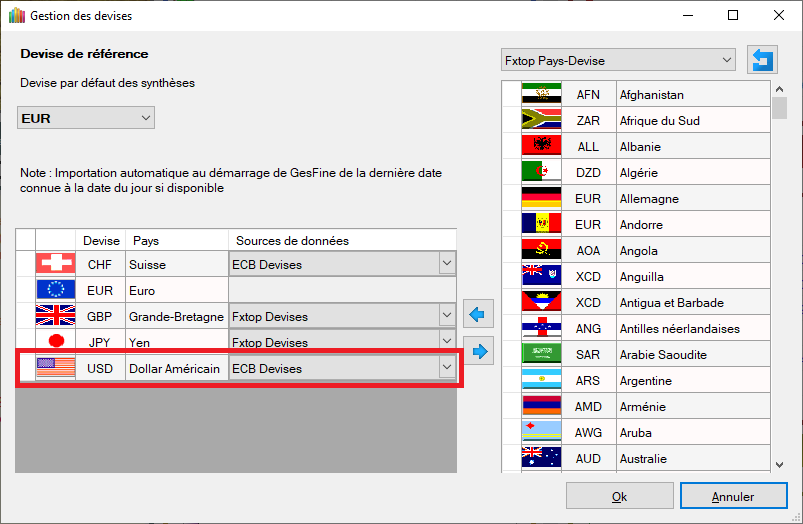
Task: Click the empty data source cell for EUR
Action: point(342,290)
